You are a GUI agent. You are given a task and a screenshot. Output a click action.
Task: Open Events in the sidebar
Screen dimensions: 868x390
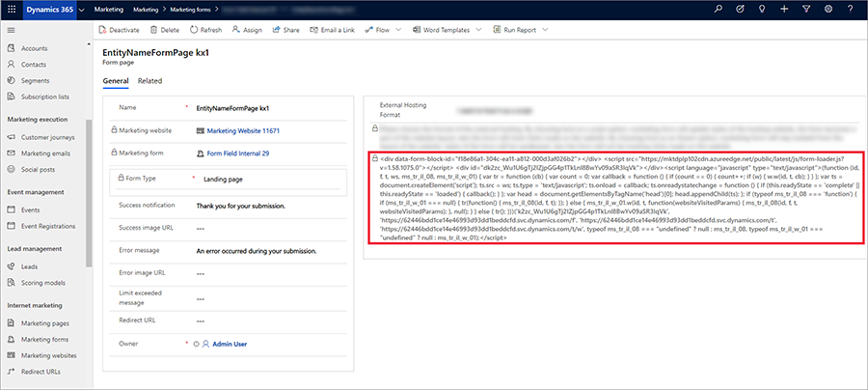30,209
